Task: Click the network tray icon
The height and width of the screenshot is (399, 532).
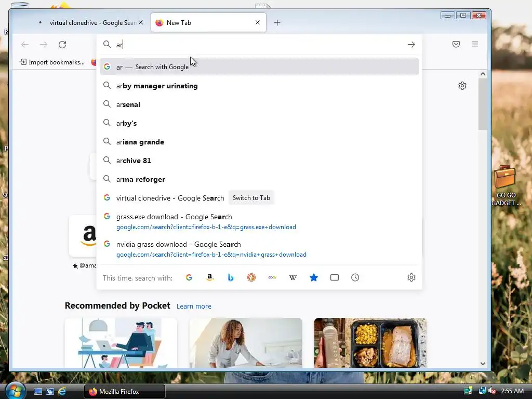Action: click(482, 391)
